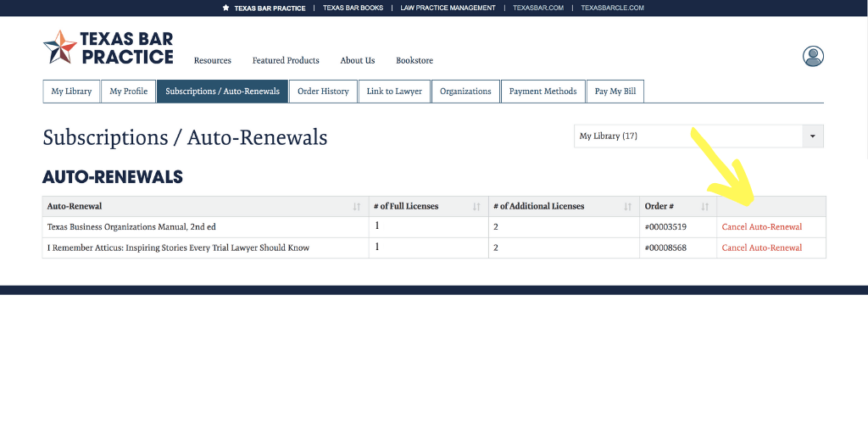Sort by # of Additional Licenses arrows

[x=627, y=207]
